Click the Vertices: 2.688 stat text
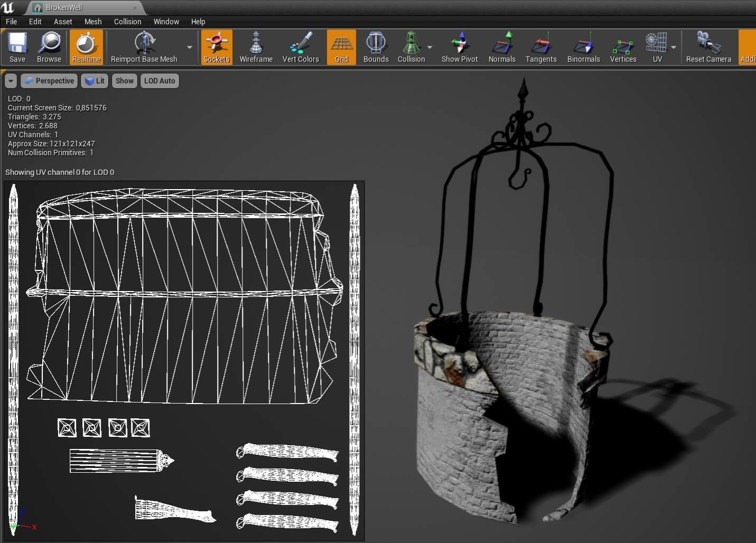The image size is (756, 543). (x=32, y=126)
